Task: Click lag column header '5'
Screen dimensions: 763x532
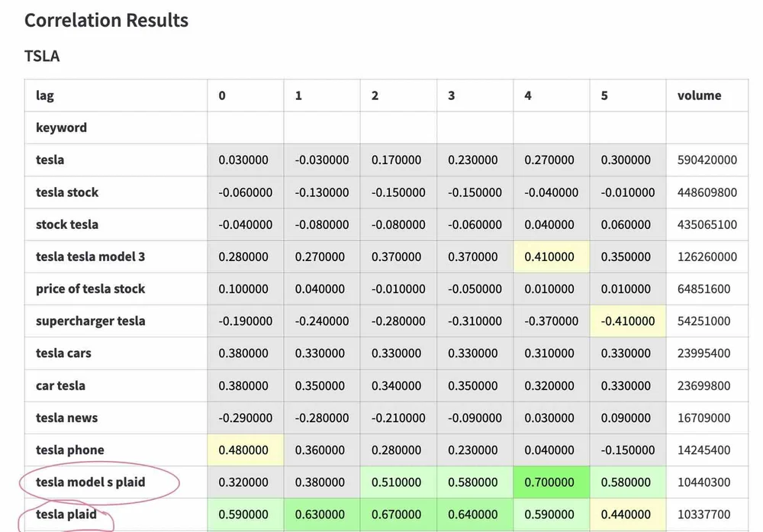Action: [x=628, y=95]
